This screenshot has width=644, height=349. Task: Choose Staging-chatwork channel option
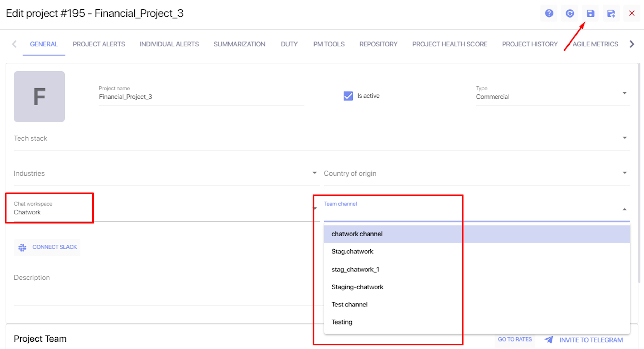coord(477,287)
